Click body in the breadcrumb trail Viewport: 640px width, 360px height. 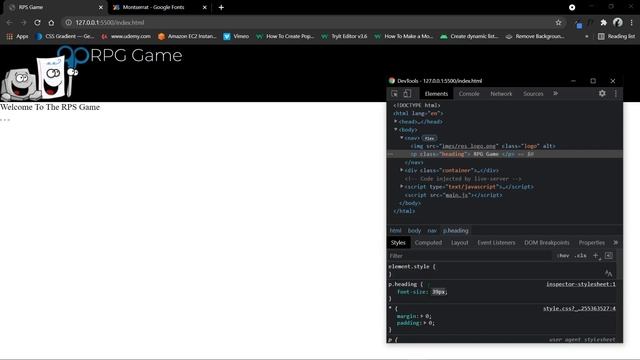414,230
